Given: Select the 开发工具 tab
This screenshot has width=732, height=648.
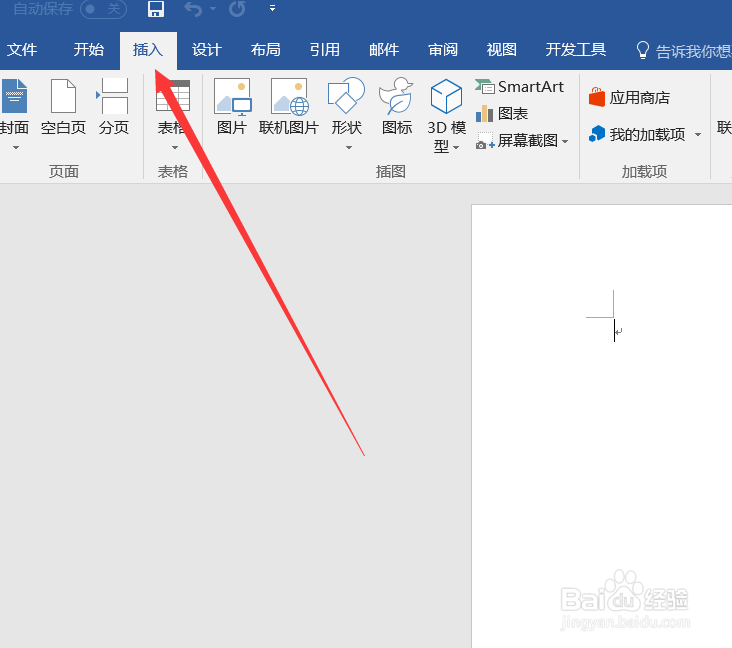Looking at the screenshot, I should coord(576,49).
